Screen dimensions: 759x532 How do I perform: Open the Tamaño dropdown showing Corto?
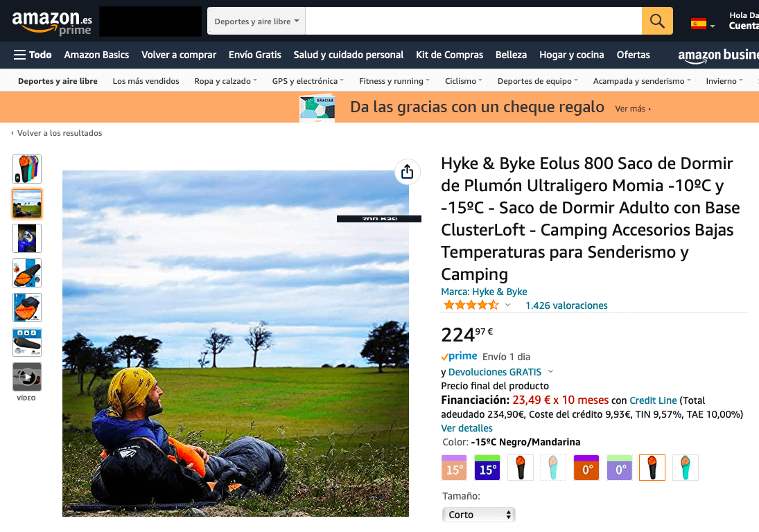pyautogui.click(x=479, y=515)
